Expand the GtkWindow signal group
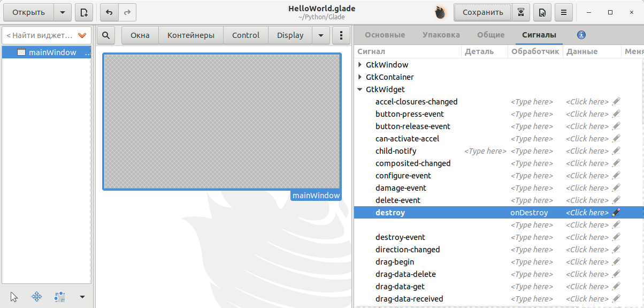 360,65
